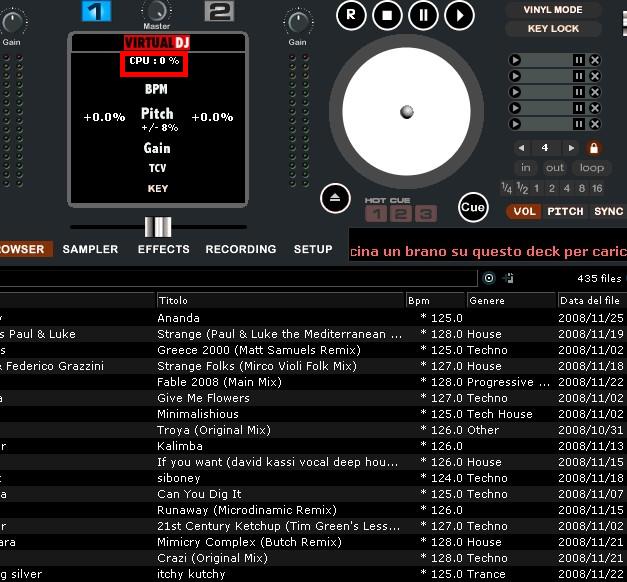The image size is (627, 582).
Task: Toggle VINYL MODE on the deck
Action: tap(553, 10)
